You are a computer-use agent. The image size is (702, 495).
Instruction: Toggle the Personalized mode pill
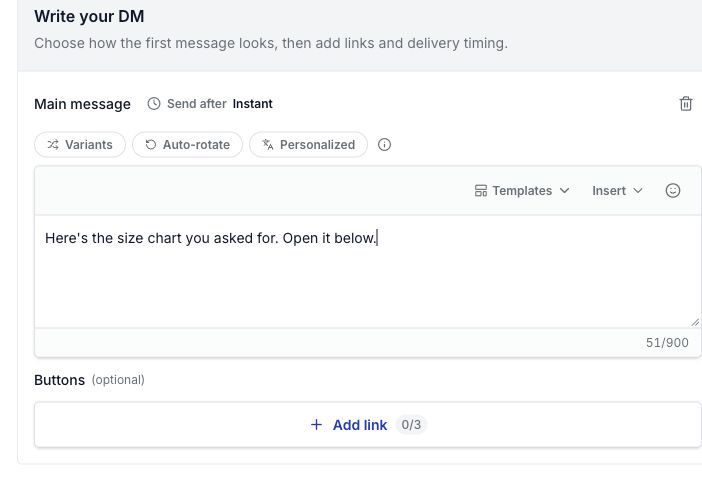(308, 145)
